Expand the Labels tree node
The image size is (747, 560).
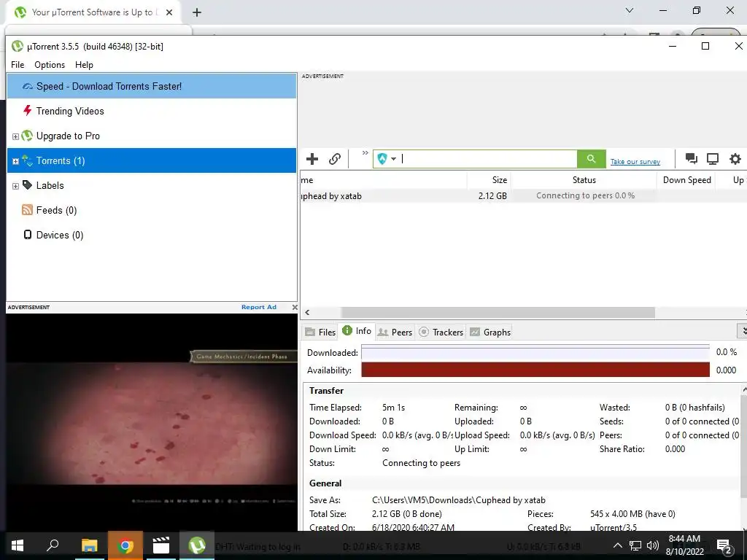15,186
